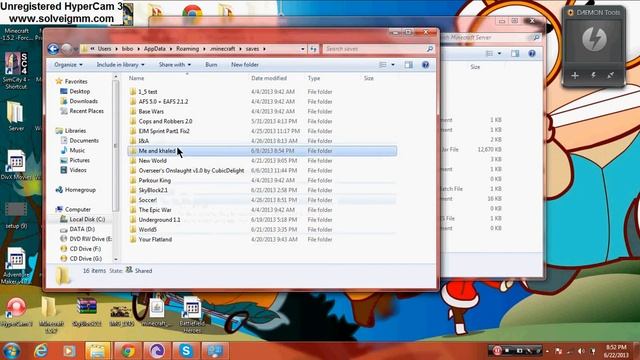Select Videos library in sidebar
The width and height of the screenshot is (640, 360).
(x=73, y=170)
